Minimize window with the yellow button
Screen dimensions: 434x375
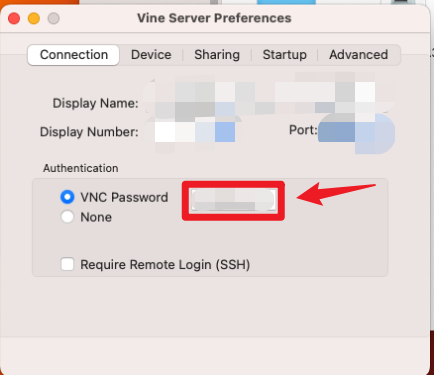pyautogui.click(x=34, y=18)
